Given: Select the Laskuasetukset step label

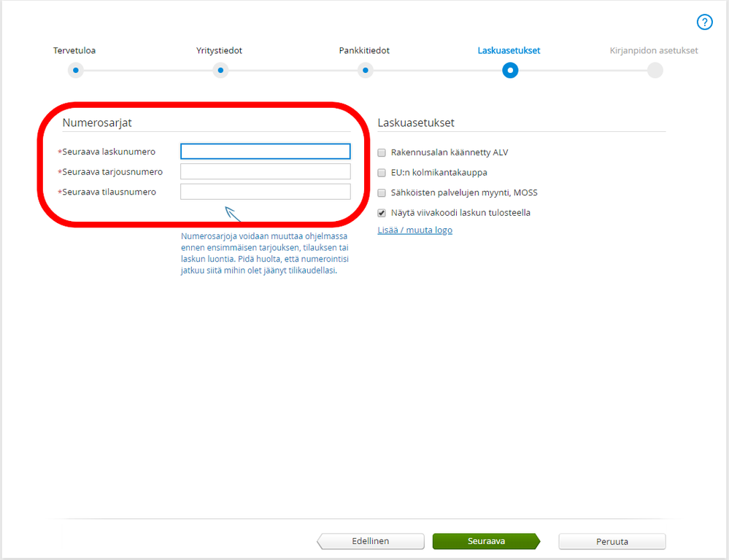Looking at the screenshot, I should tap(509, 50).
